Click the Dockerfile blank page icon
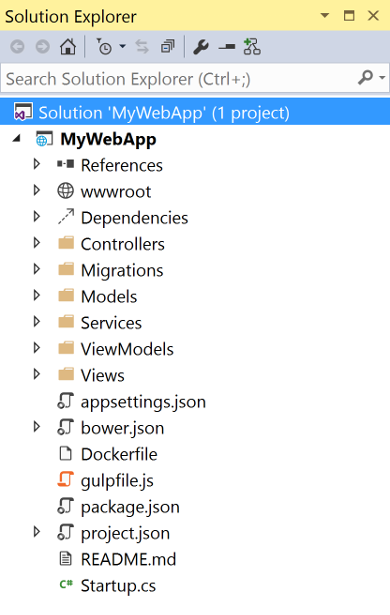The width and height of the screenshot is (390, 615). click(x=66, y=453)
